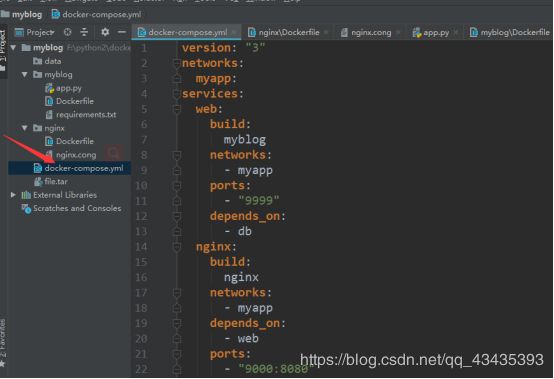Fold the networks block at line 2
Screen dimensions: 554x379
pos(177,63)
